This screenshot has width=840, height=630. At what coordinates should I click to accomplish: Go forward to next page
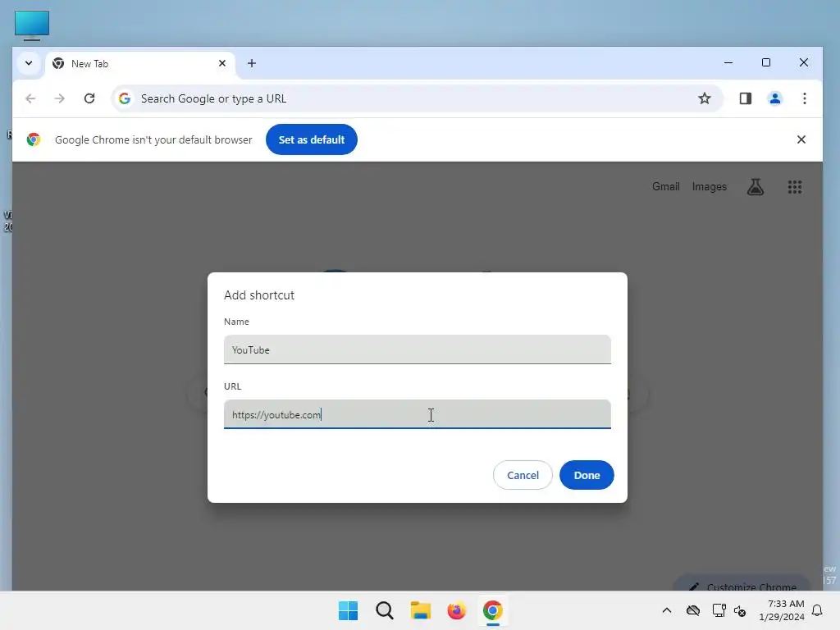coord(59,98)
